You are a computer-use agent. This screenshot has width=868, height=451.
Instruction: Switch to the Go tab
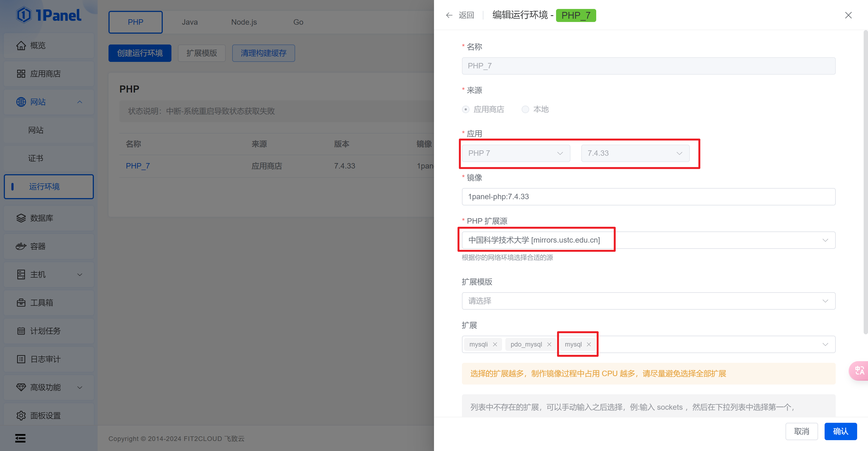[298, 22]
